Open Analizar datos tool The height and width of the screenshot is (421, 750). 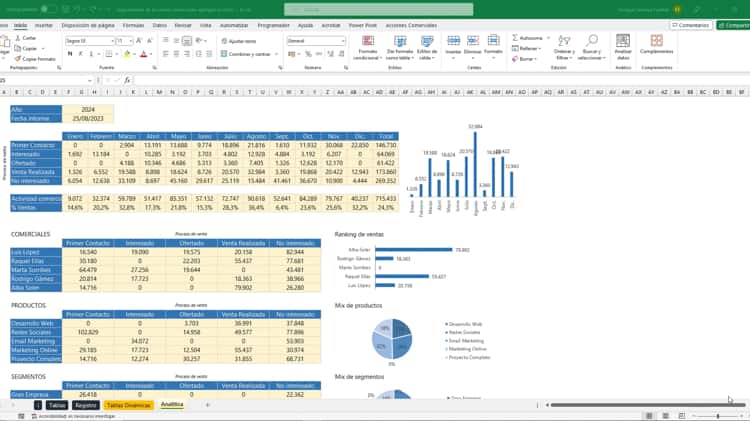tap(623, 47)
